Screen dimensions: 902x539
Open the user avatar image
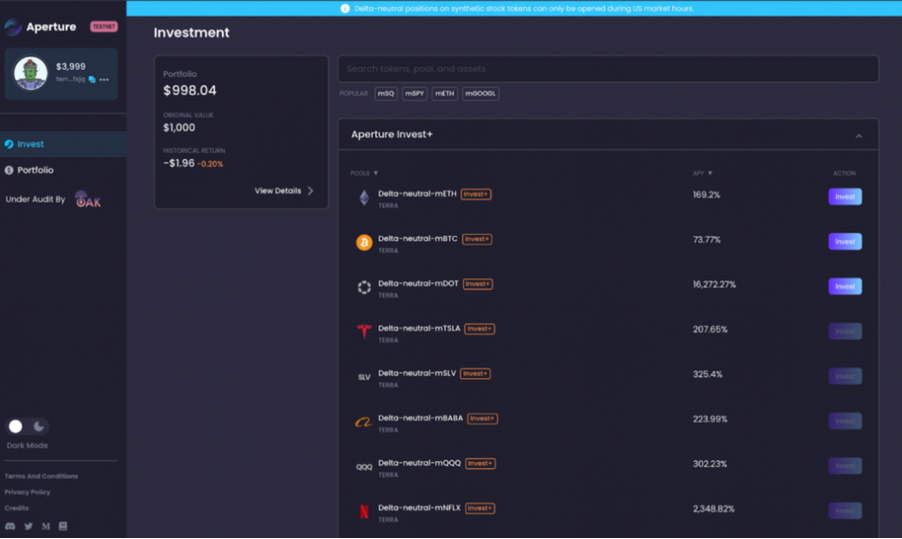[x=30, y=73]
